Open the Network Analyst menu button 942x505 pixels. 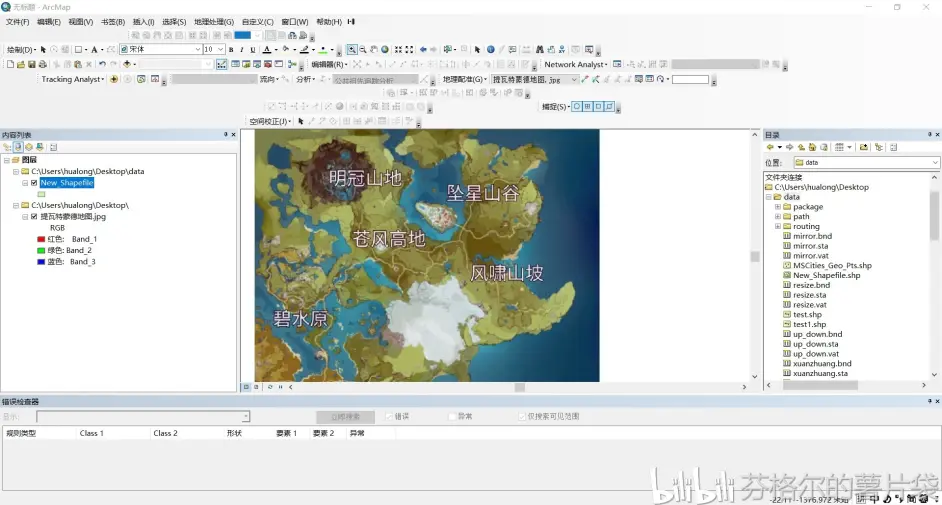(x=576, y=64)
